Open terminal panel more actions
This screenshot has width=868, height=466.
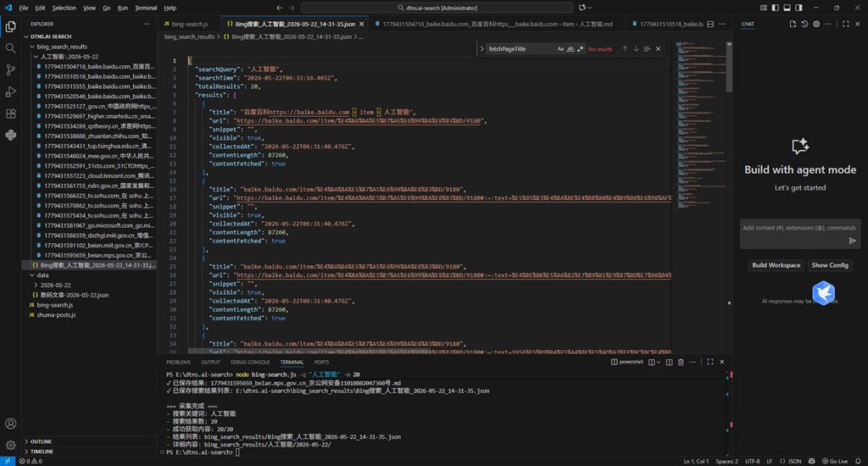[693, 362]
